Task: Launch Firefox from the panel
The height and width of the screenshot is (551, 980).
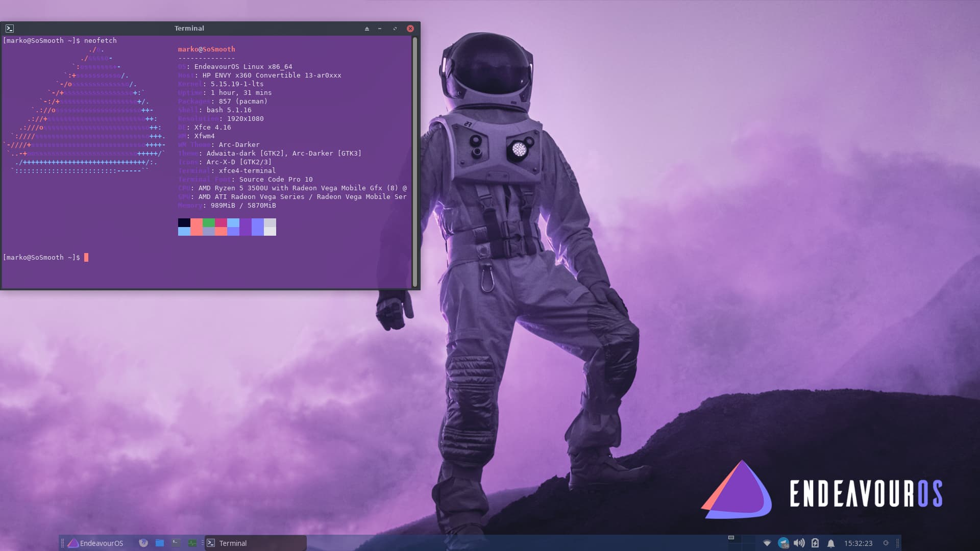Action: click(143, 543)
